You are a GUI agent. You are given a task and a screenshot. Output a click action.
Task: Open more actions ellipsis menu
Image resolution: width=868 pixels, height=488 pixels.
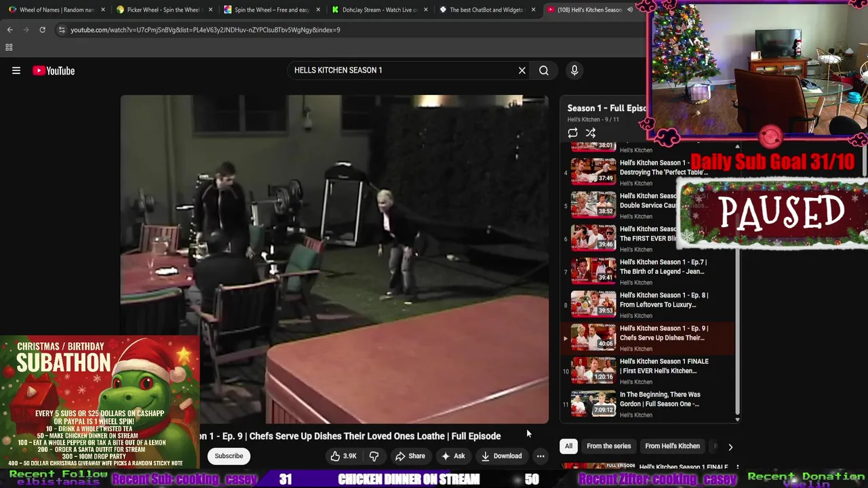540,456
